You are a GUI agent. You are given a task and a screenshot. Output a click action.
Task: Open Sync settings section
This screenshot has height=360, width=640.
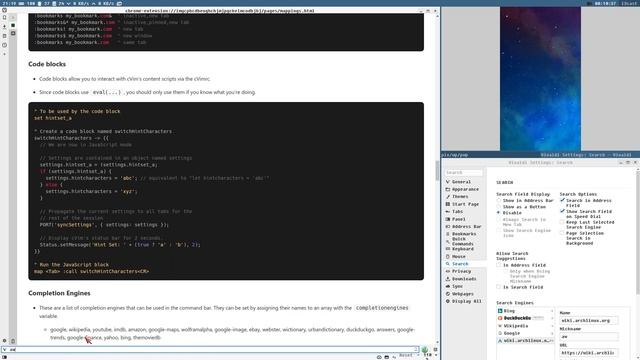[x=457, y=286]
